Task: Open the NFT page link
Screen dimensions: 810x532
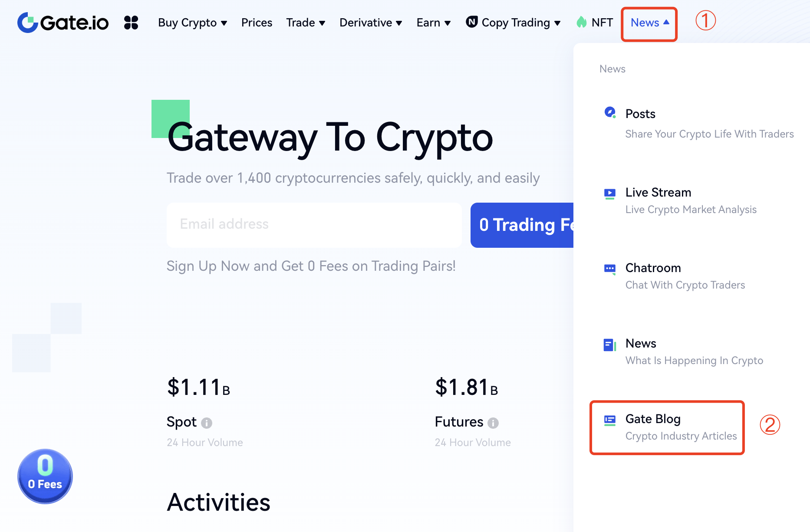Action: click(x=595, y=23)
